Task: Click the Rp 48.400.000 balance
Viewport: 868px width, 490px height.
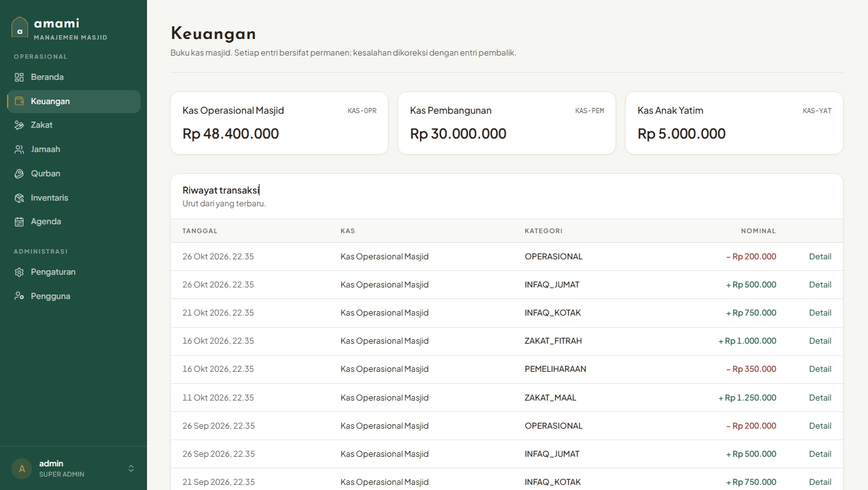Action: (x=231, y=134)
